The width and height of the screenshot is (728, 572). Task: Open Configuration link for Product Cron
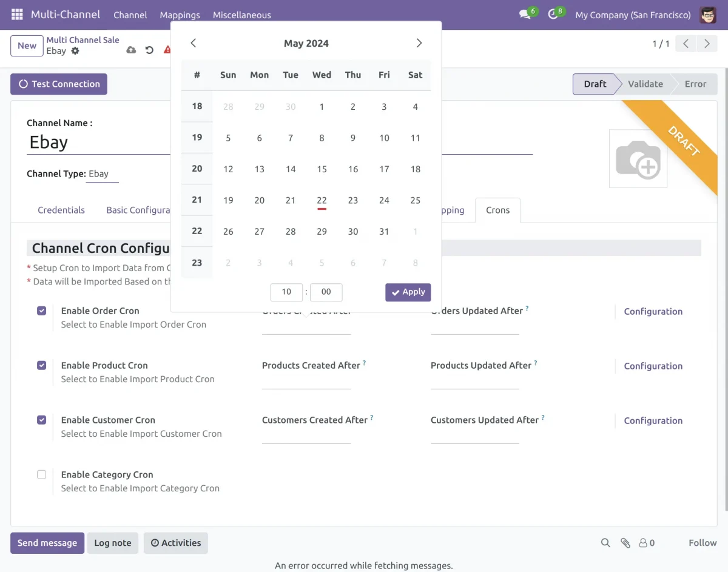[653, 366]
